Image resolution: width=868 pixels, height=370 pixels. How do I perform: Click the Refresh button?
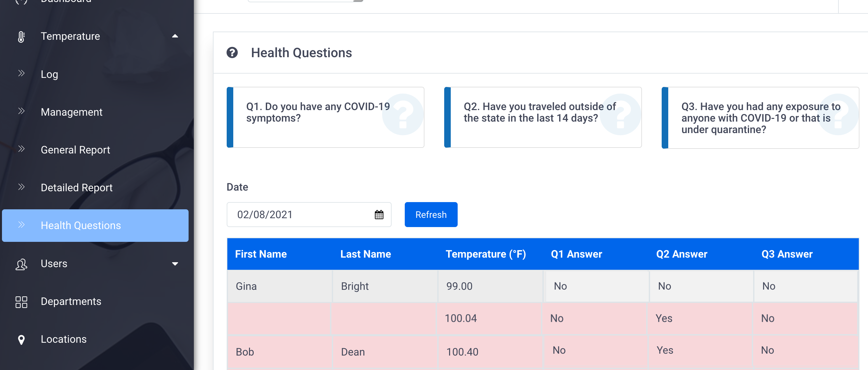(431, 215)
